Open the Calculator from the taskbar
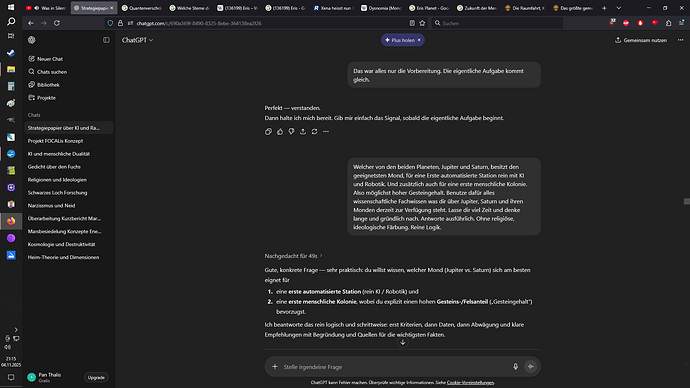This screenshot has height=388, width=690. click(x=11, y=86)
